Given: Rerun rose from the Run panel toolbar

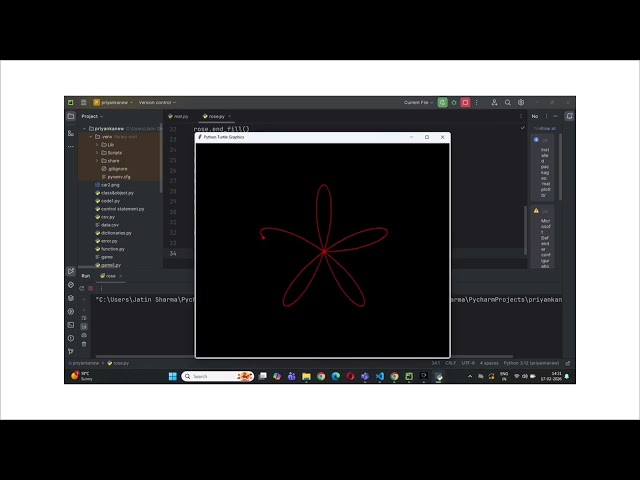Looking at the screenshot, I should coord(82,289).
